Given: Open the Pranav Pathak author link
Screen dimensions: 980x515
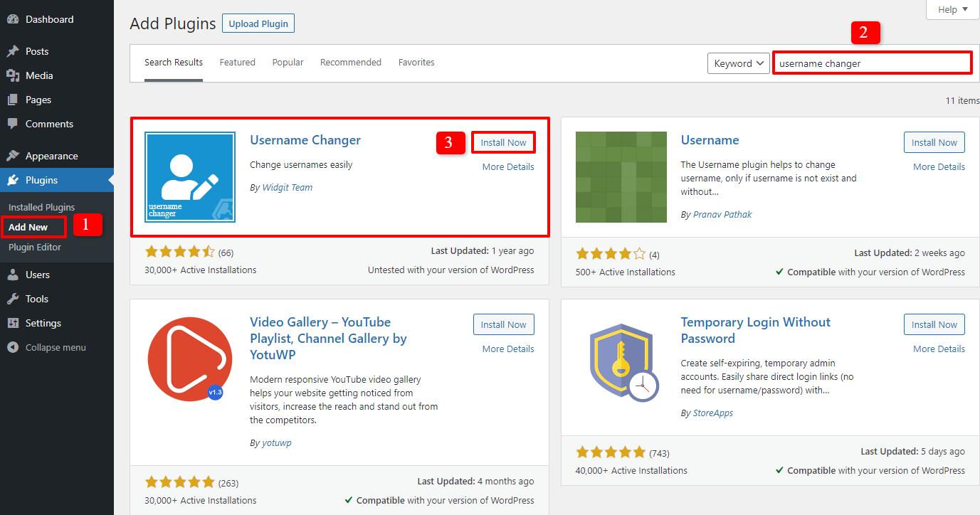Looking at the screenshot, I should [722, 214].
